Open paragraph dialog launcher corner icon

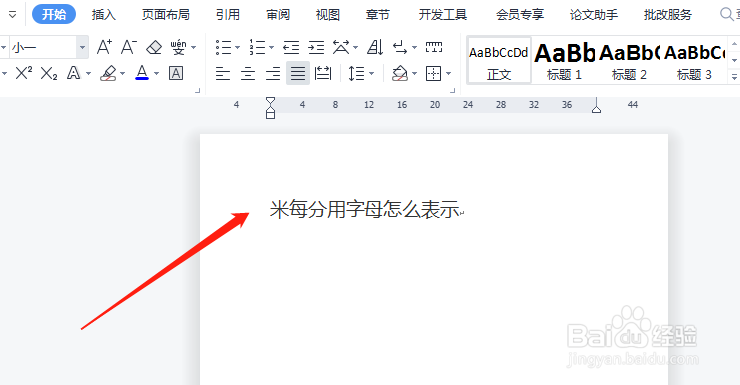(x=453, y=90)
